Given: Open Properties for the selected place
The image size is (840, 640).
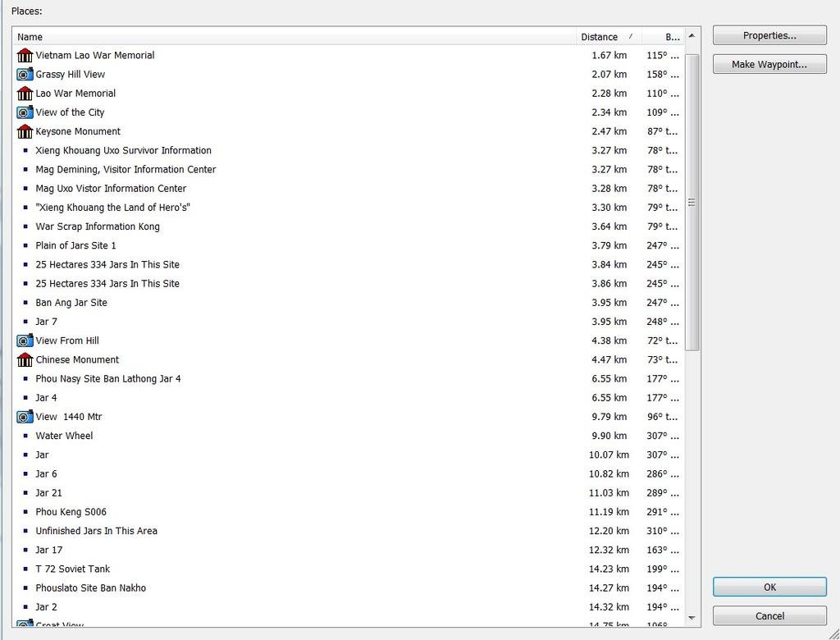Looking at the screenshot, I should [x=769, y=35].
